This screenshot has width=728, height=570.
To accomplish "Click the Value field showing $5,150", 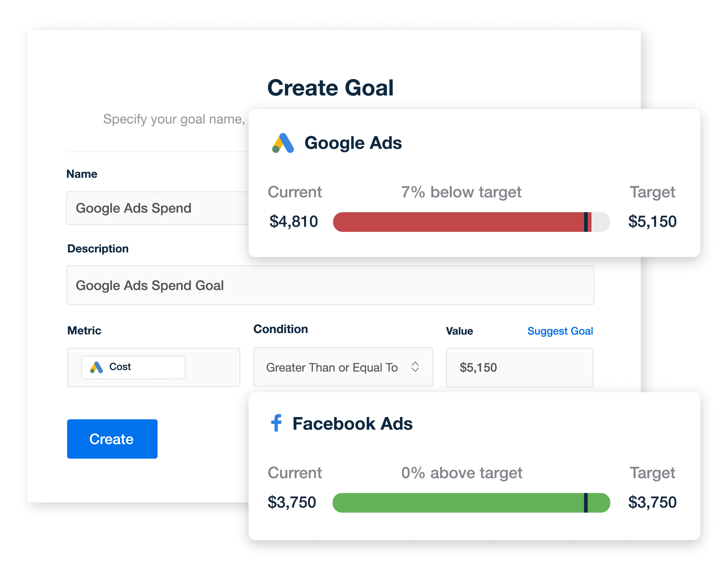I will click(x=519, y=367).
